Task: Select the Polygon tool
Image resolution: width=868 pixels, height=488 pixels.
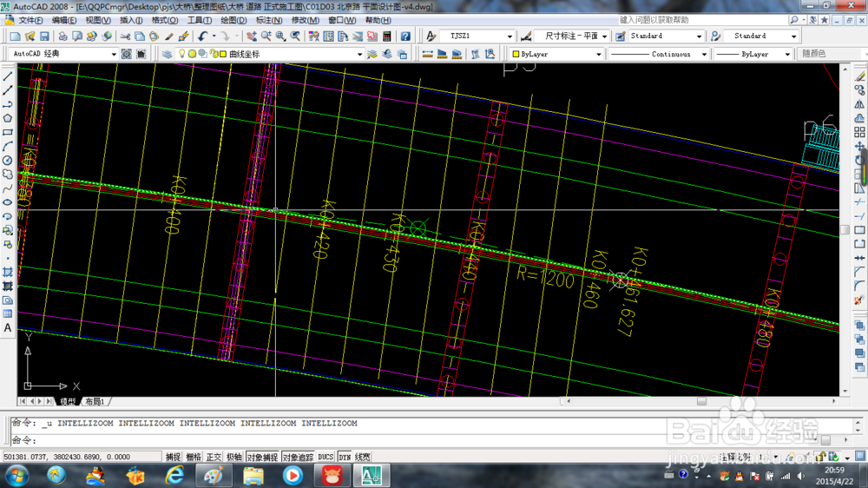Action: (x=8, y=118)
